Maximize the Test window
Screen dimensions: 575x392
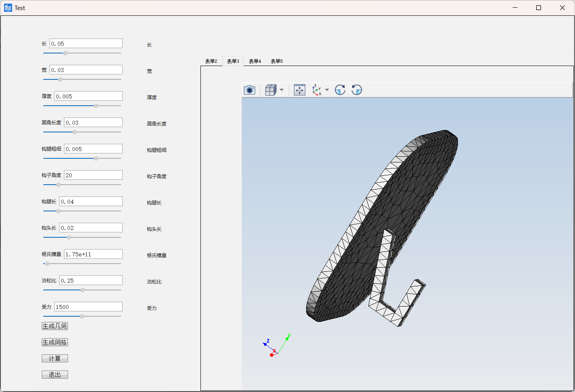pyautogui.click(x=539, y=8)
